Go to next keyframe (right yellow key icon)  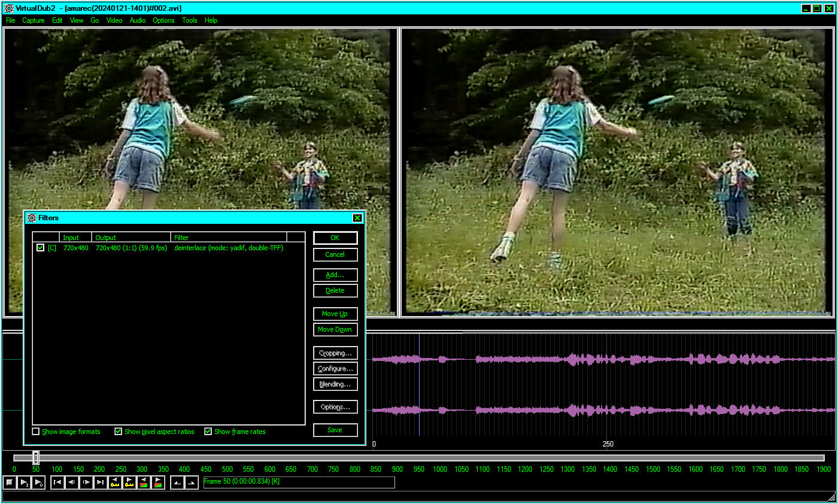click(x=129, y=482)
